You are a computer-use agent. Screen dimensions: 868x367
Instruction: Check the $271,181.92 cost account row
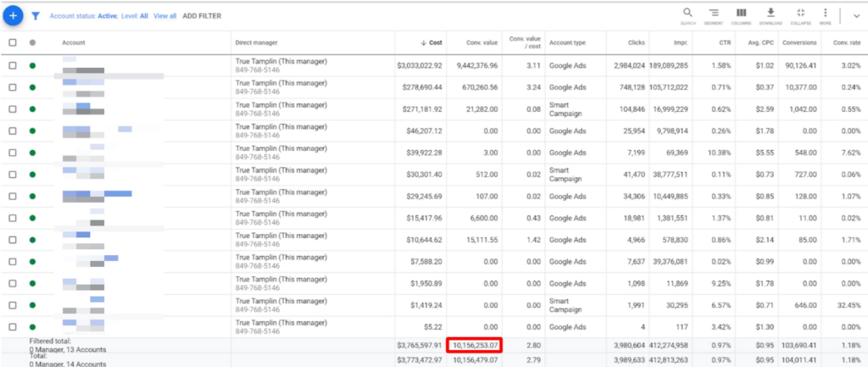coord(13,109)
